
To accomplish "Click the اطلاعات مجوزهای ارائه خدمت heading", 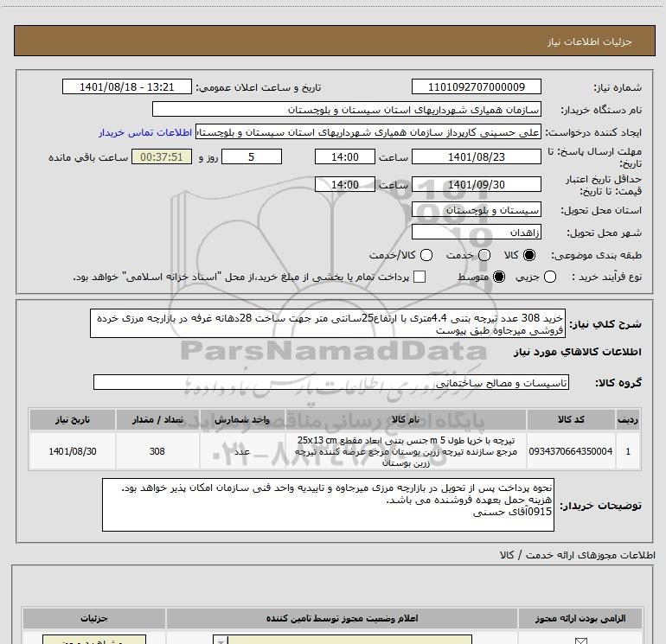I will [x=578, y=554].
